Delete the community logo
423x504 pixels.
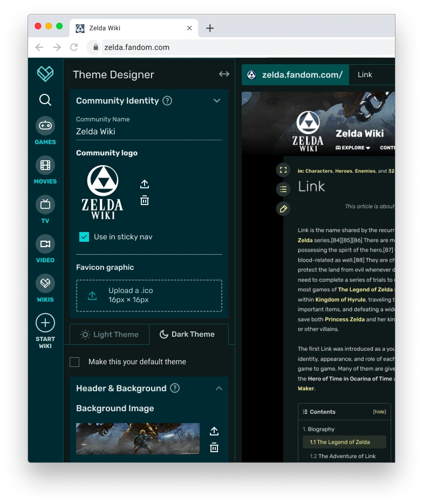coord(145,200)
